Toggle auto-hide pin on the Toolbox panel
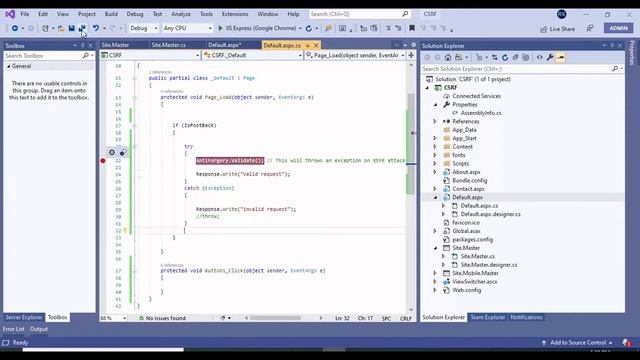This screenshot has width=640, height=360. (82, 45)
